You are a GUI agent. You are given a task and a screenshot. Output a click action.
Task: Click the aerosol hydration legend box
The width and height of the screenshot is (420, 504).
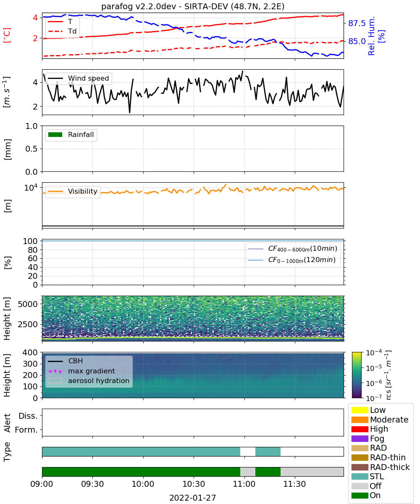point(55,381)
